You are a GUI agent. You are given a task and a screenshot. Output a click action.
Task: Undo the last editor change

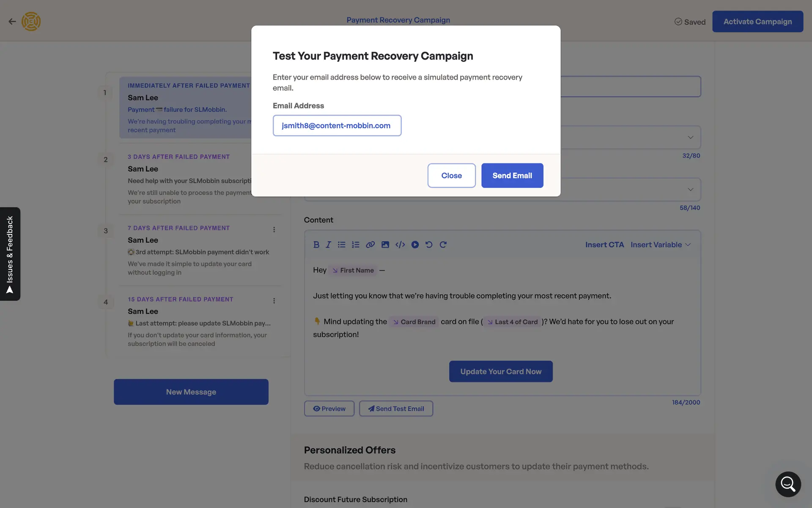(x=429, y=245)
